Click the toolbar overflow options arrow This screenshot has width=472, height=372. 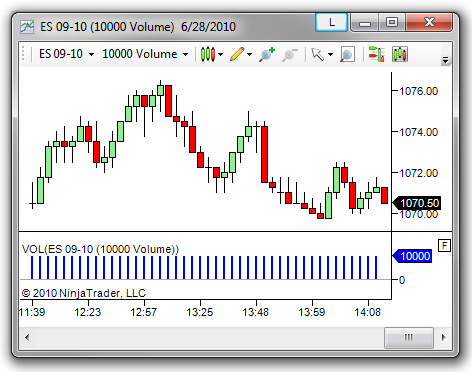445,60
